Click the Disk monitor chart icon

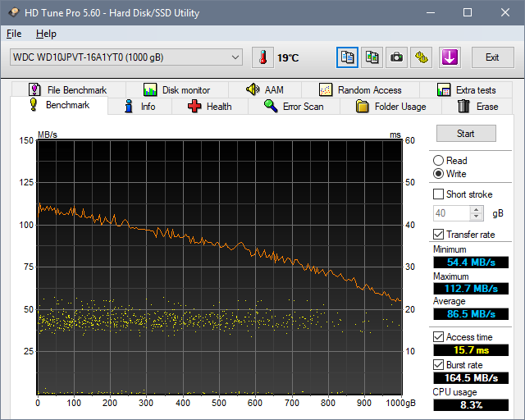click(x=150, y=89)
